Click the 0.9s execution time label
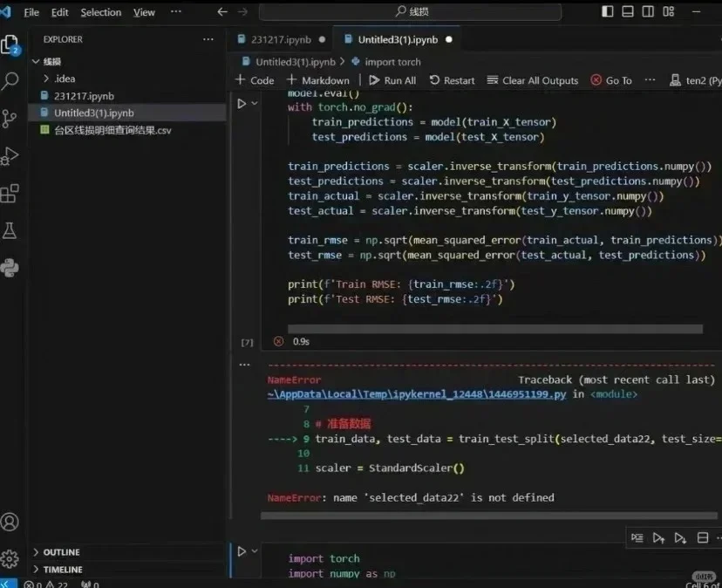This screenshot has width=722, height=588. pyautogui.click(x=301, y=341)
